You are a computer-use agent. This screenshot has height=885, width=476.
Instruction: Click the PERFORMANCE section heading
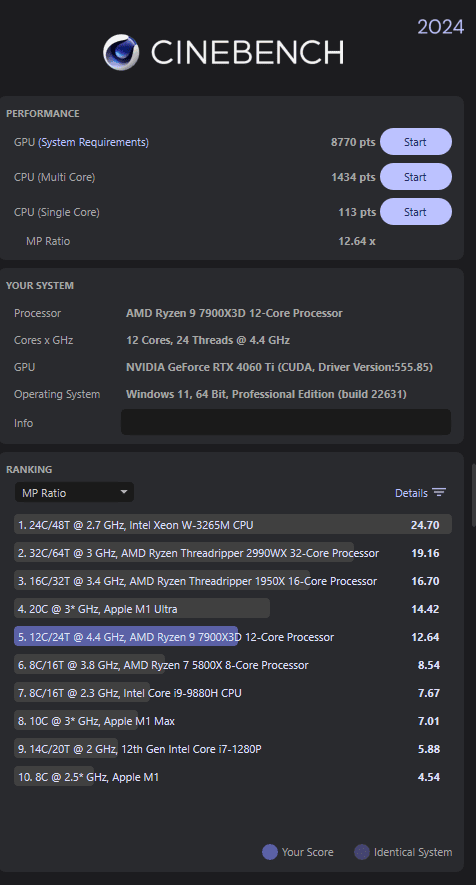point(43,113)
